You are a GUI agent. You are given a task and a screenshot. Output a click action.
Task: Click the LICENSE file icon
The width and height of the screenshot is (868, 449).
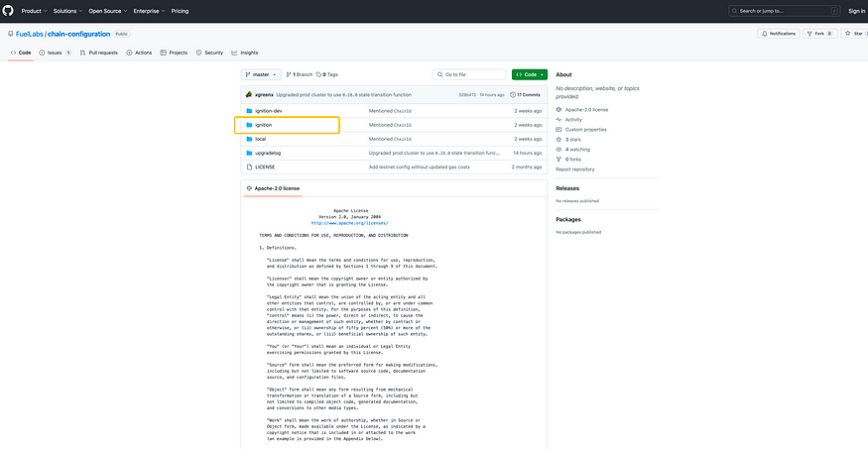point(249,167)
